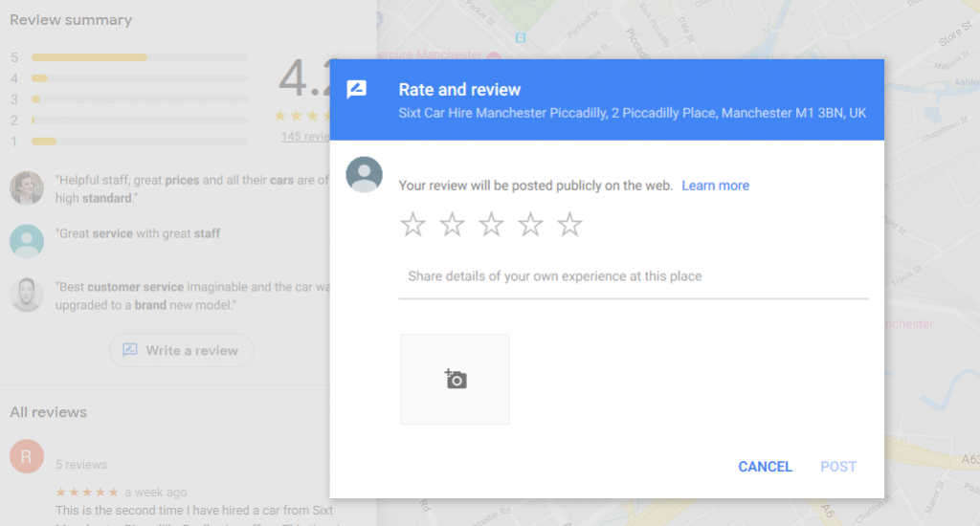Click the 5-star rating bar in summary
This screenshot has height=526, width=980.
coord(140,57)
